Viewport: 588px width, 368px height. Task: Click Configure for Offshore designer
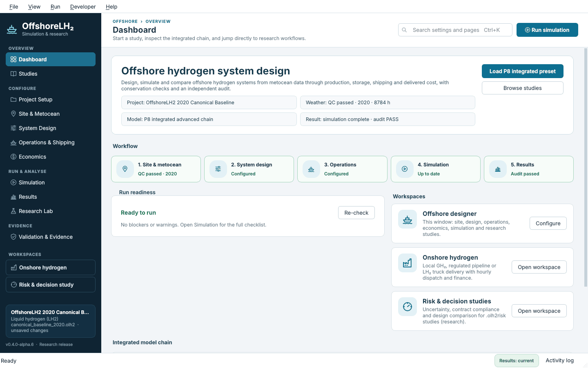[548, 223]
